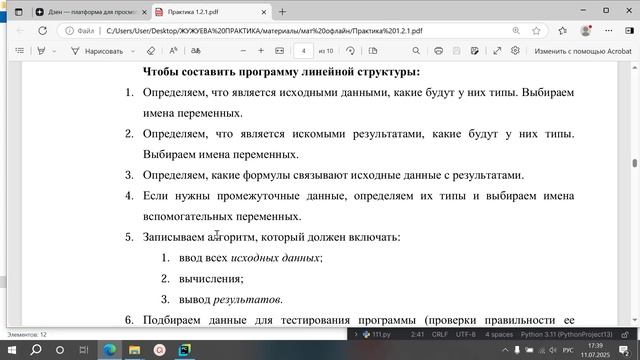Add page to favorites star
Viewport: 640px width, 360px height.
pos(536,31)
